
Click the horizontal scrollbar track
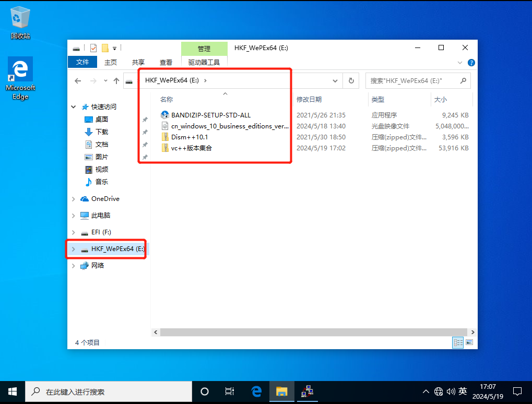[313, 332]
